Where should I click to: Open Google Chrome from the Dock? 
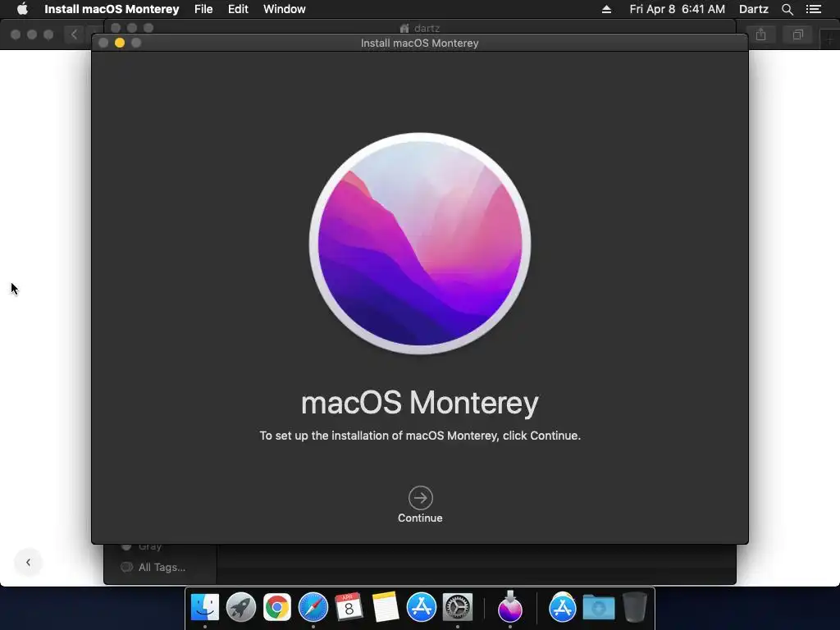(277, 608)
